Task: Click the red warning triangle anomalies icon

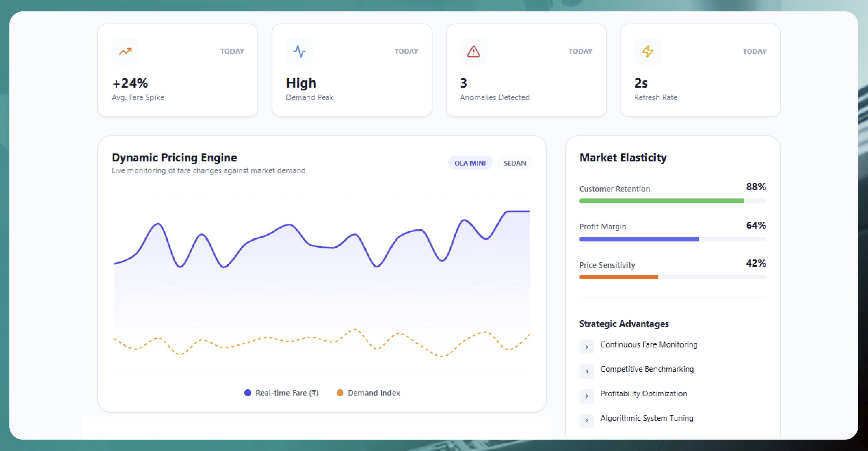Action: click(473, 52)
